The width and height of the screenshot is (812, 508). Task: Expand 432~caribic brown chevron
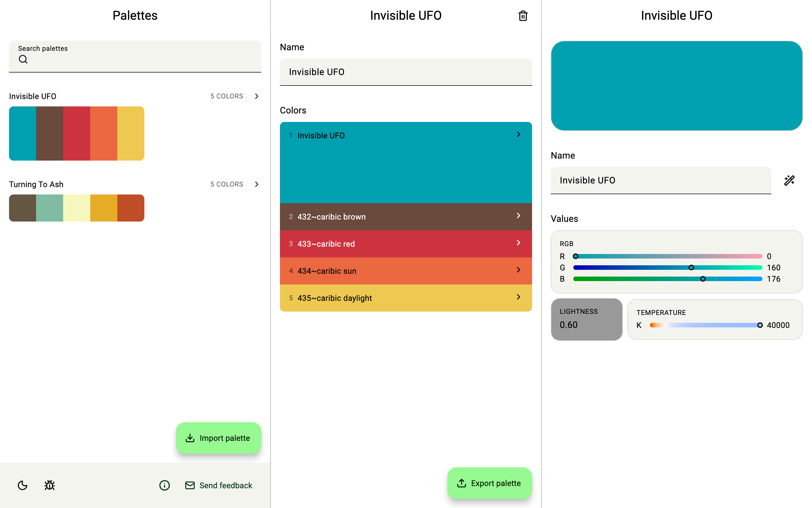click(518, 216)
